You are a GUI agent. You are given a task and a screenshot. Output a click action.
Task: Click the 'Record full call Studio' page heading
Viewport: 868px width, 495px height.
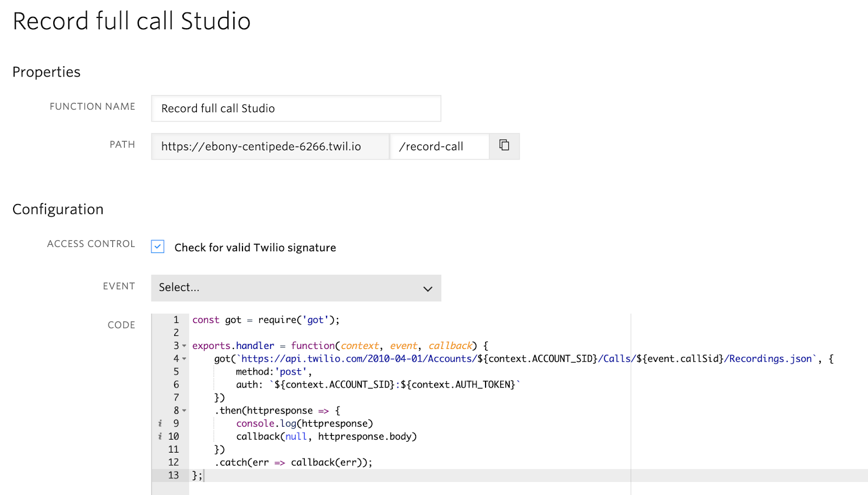(x=131, y=21)
